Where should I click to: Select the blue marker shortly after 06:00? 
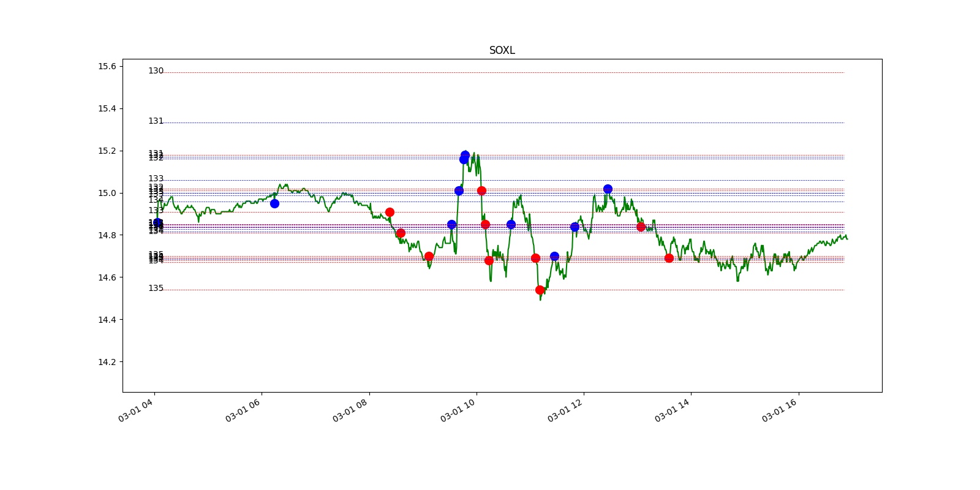274,203
